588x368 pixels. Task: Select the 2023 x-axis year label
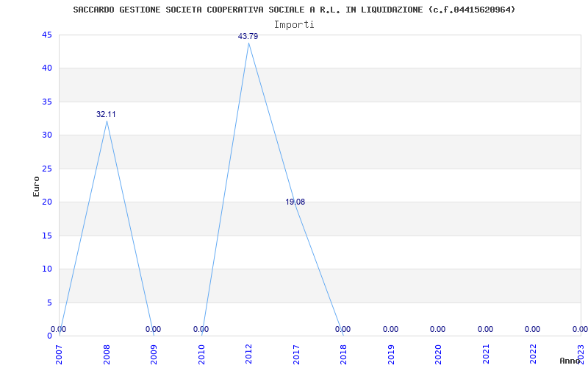tap(581, 355)
